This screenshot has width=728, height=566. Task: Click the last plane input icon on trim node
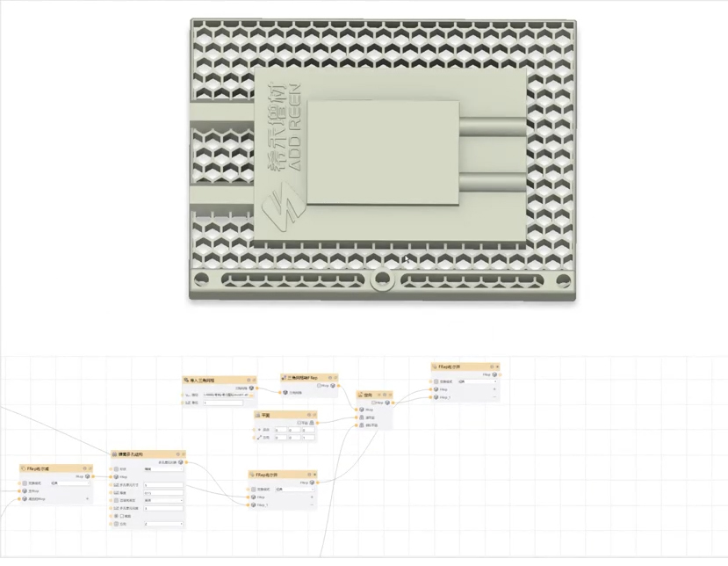[x=362, y=425]
